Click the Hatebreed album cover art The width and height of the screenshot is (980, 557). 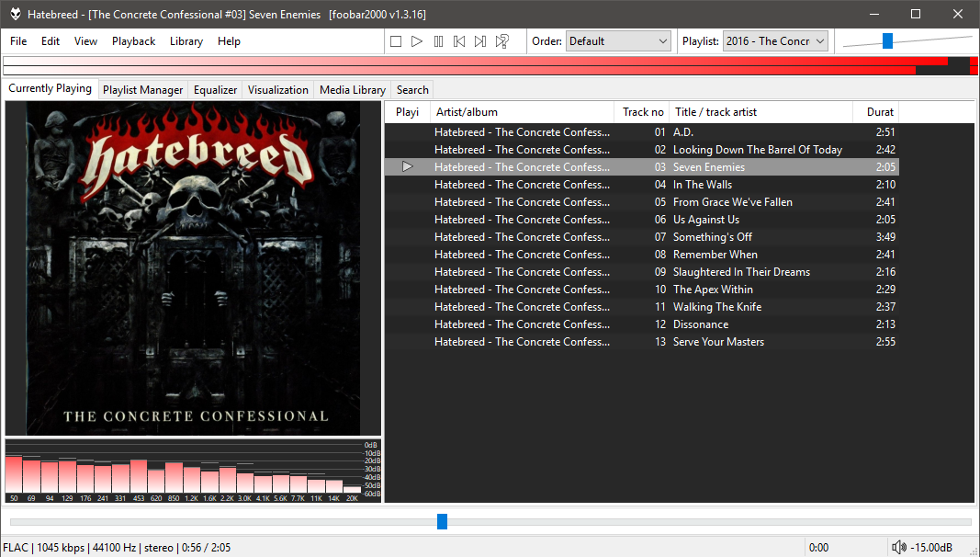point(193,268)
